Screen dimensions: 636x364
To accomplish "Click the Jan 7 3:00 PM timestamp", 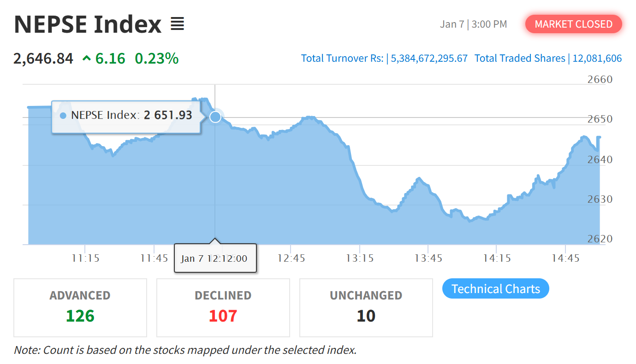I will pos(473,24).
